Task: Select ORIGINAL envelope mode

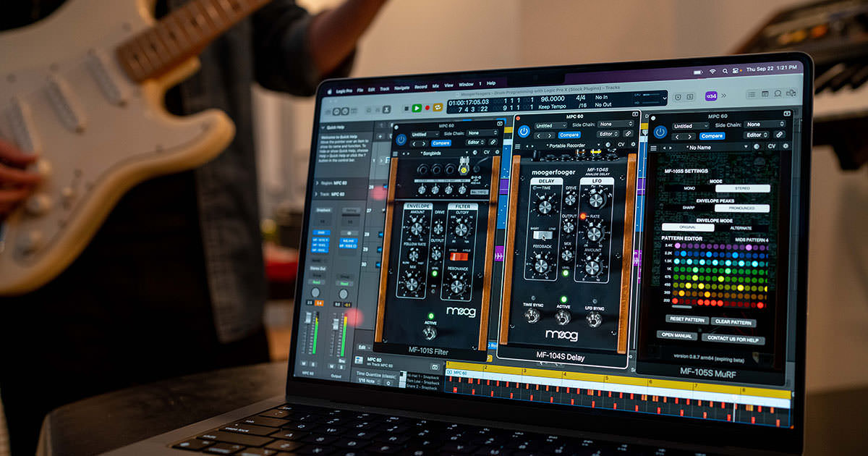Action: pyautogui.click(x=688, y=227)
